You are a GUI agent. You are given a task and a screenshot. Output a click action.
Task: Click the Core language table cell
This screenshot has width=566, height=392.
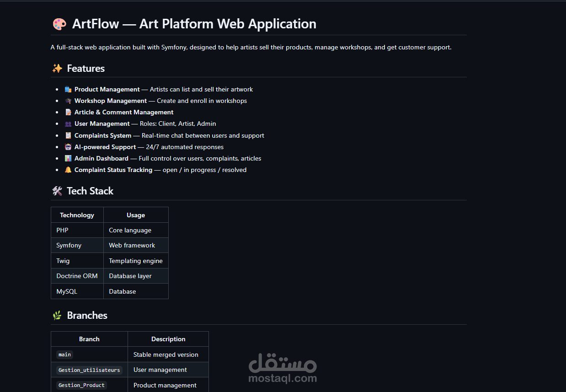pos(136,230)
